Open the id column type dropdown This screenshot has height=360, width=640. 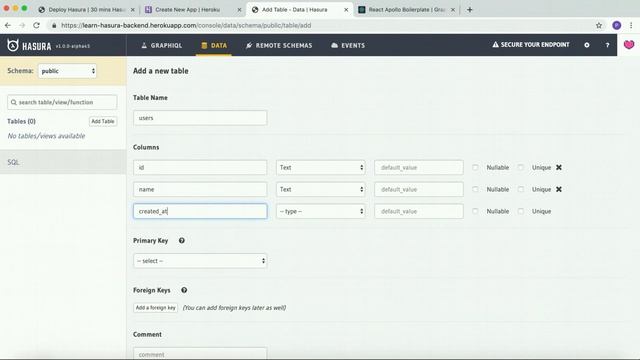pyautogui.click(x=320, y=167)
